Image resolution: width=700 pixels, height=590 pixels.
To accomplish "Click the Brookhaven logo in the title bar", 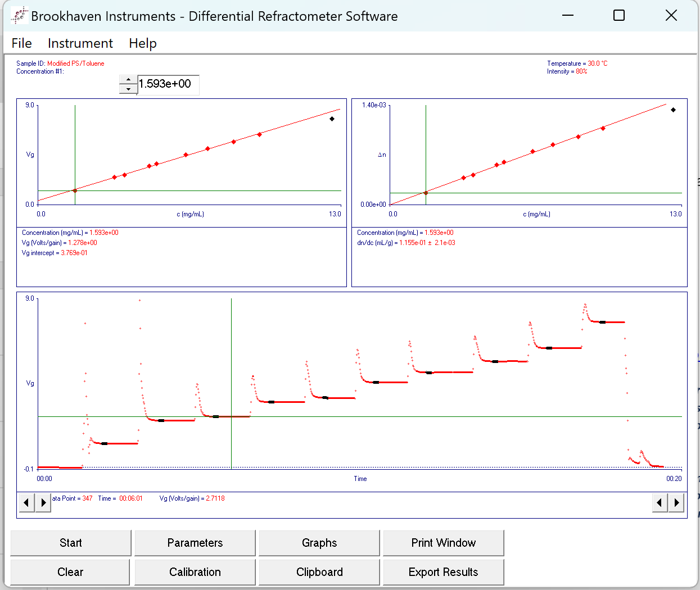I will 19,15.
